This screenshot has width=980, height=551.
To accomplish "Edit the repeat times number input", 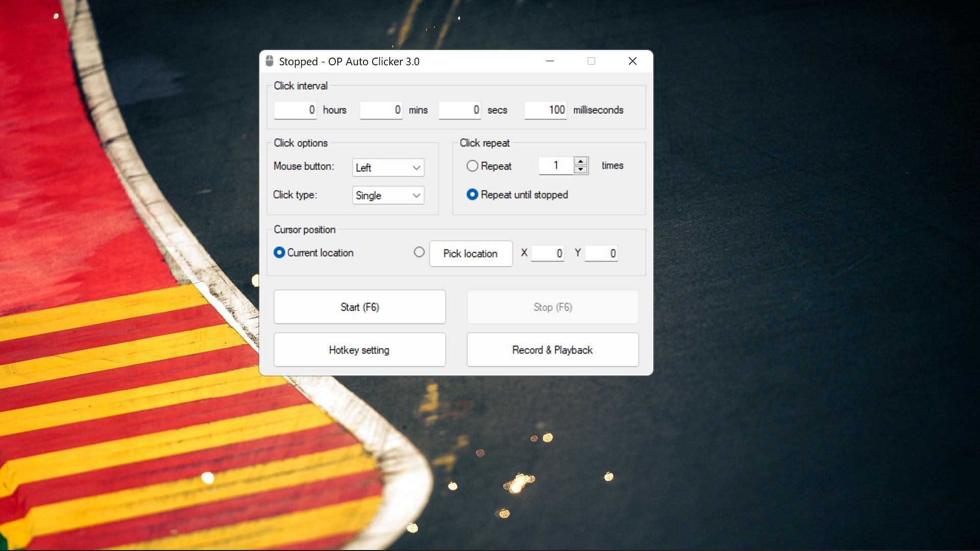I will click(x=555, y=165).
